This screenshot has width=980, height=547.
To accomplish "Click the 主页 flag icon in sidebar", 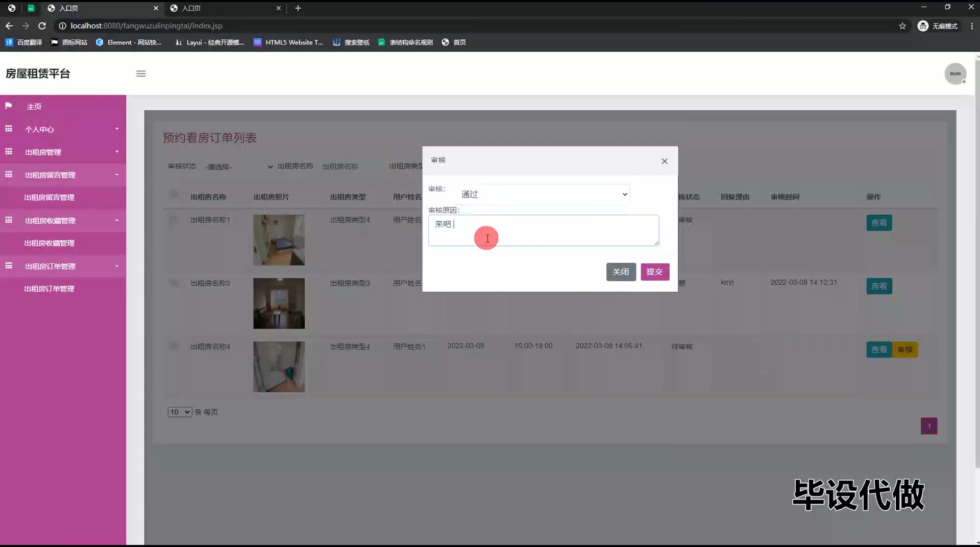I will point(9,106).
